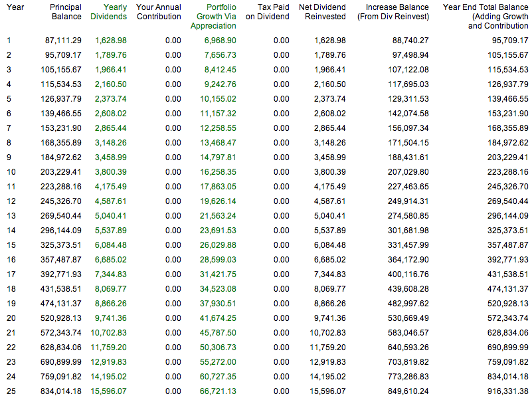The height and width of the screenshot is (398, 532).
Task: Select year 2 Net Dividend Reinvested 1,789.76
Action: click(x=330, y=55)
